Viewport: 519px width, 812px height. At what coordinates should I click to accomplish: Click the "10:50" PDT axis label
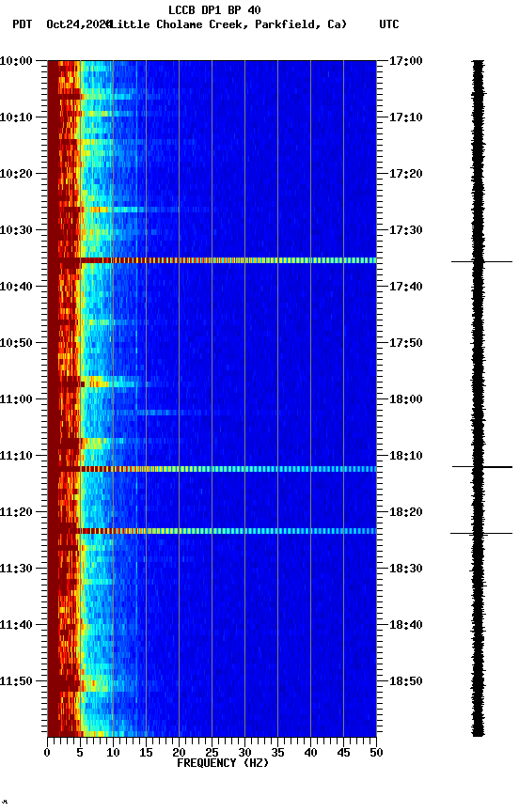[x=16, y=343]
